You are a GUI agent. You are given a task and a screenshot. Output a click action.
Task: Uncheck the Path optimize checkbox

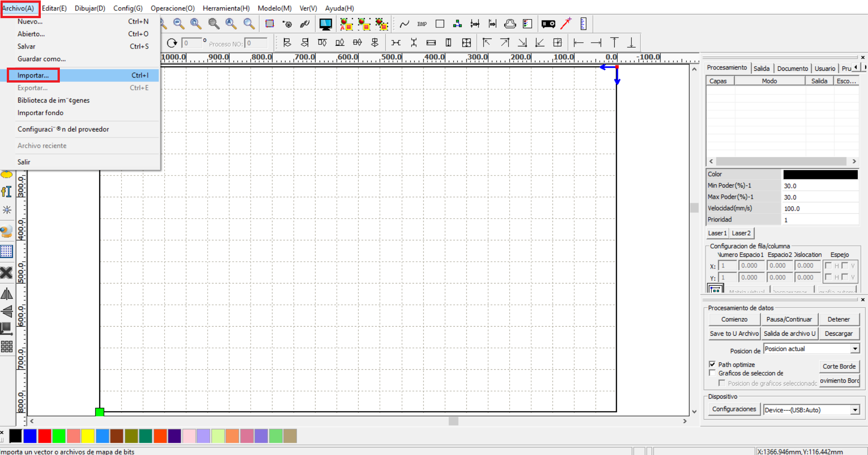click(712, 364)
